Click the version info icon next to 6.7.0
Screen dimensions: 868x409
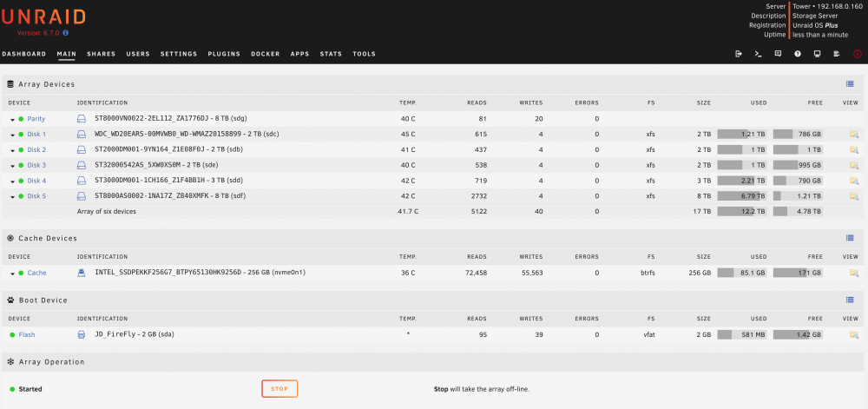(65, 33)
